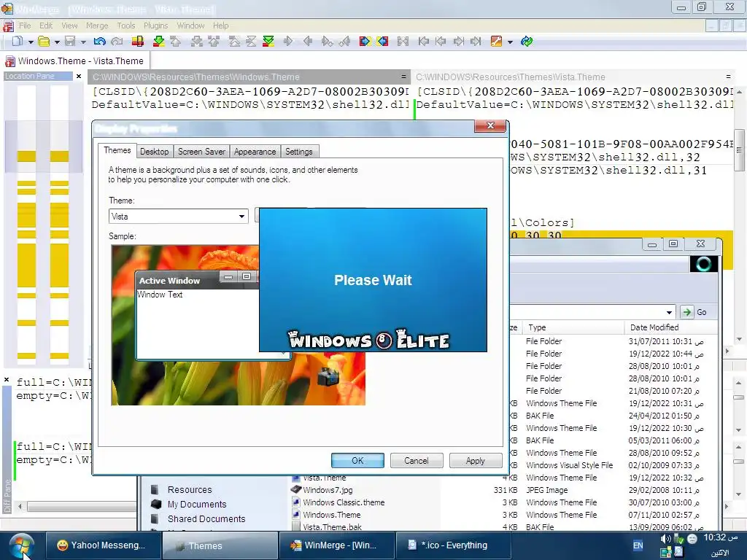Open the Tools menu in WinMerge
The height and width of the screenshot is (560, 747).
coord(126,26)
